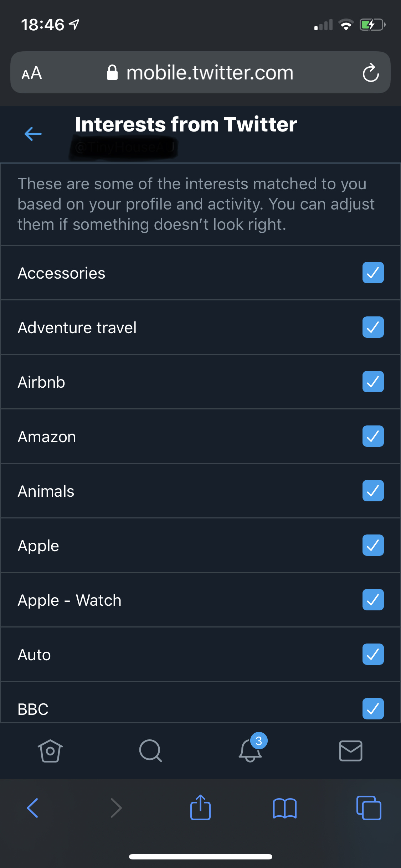Viewport: 401px width, 868px height.
Task: Disable the Apple - Watch interest
Action: coord(373,600)
